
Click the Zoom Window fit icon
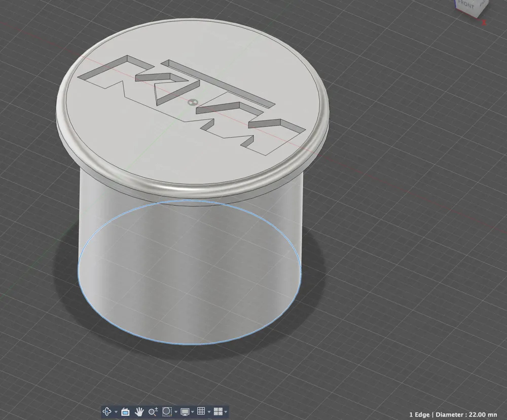pyautogui.click(x=167, y=411)
